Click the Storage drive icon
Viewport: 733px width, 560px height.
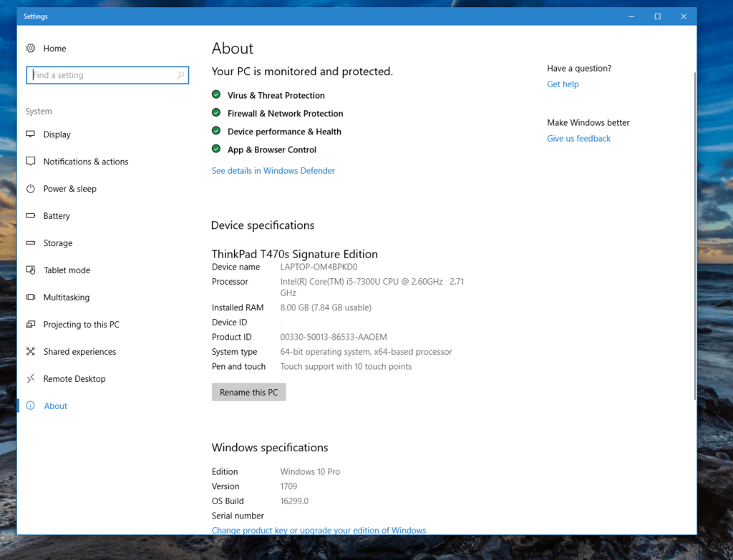[x=30, y=243]
